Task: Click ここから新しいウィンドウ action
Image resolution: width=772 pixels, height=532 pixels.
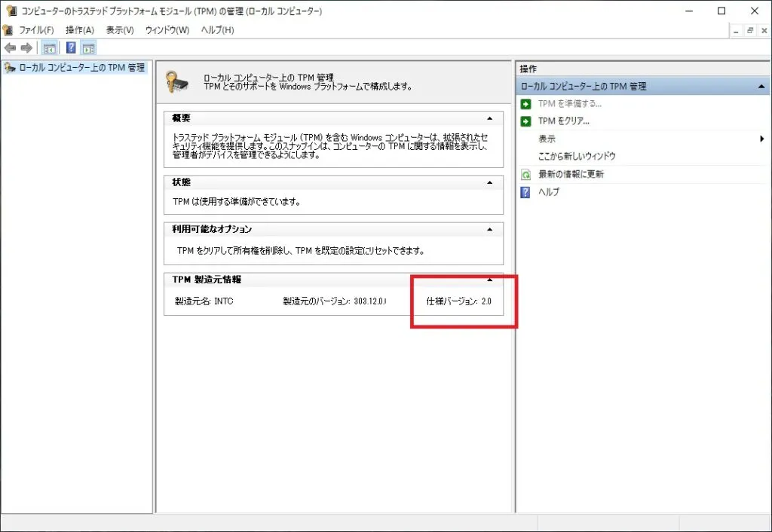Action: pos(577,157)
